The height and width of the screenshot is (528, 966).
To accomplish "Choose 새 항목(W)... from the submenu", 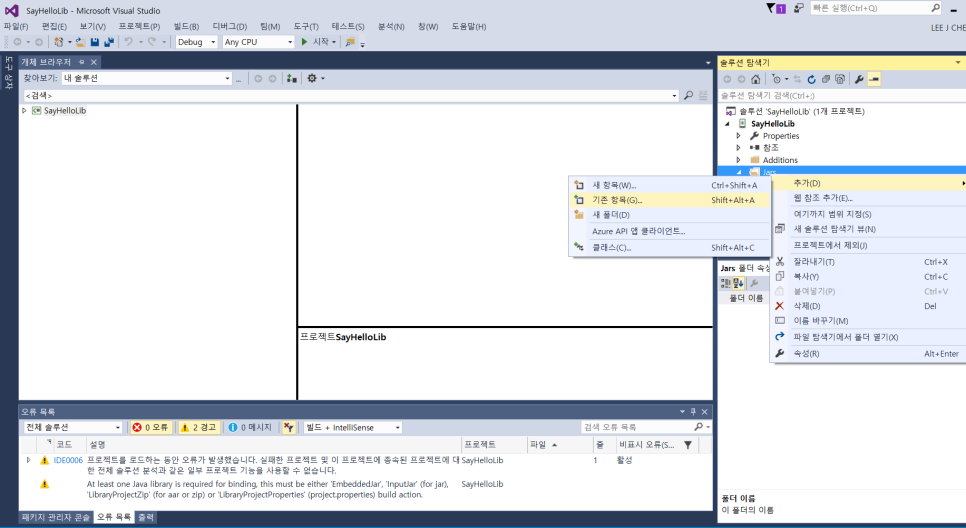I will tap(670, 185).
